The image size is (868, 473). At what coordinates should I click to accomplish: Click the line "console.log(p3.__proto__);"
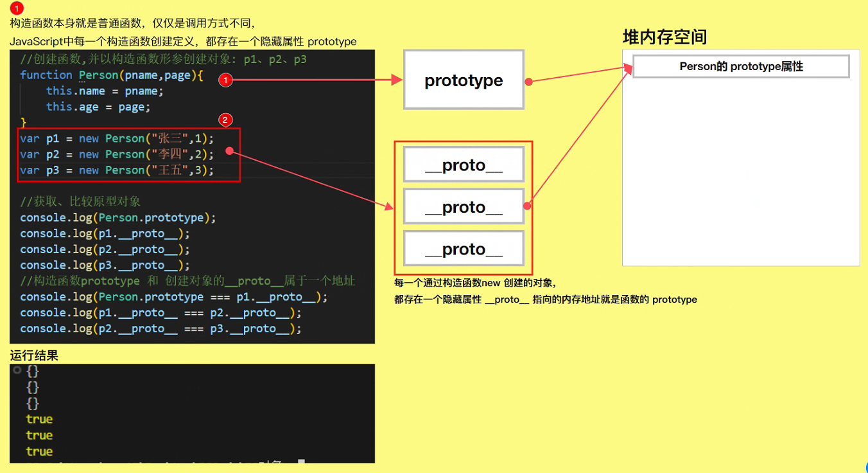click(x=105, y=265)
